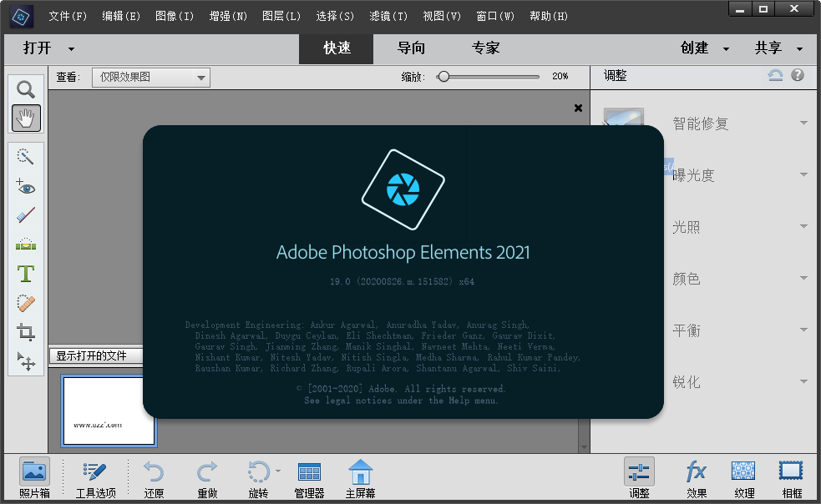Select the Horizontal Type tool
The image size is (821, 504).
coord(25,274)
